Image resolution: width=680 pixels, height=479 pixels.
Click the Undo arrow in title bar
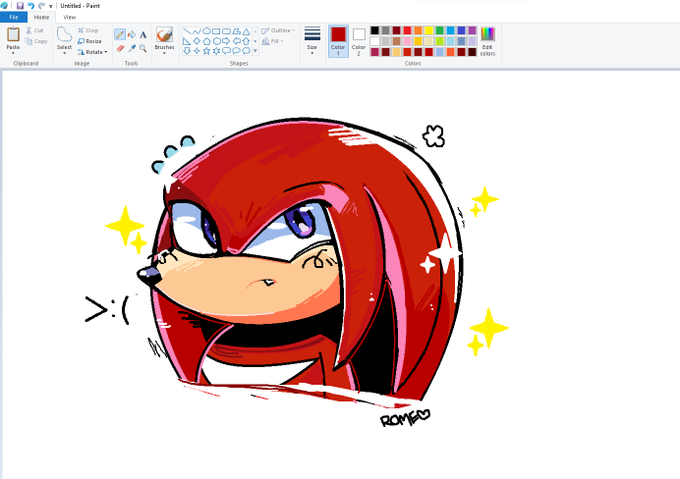[31, 6]
